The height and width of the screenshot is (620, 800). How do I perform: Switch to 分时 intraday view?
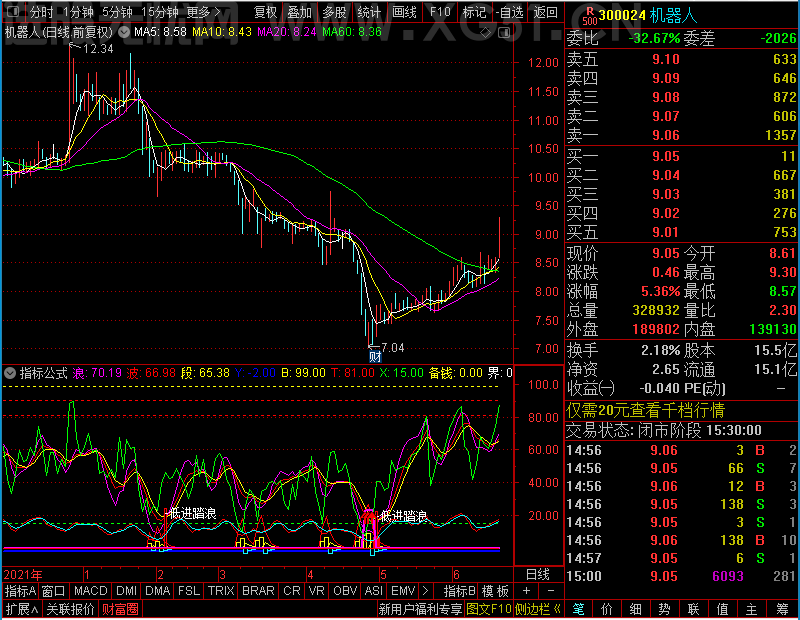[x=41, y=12]
